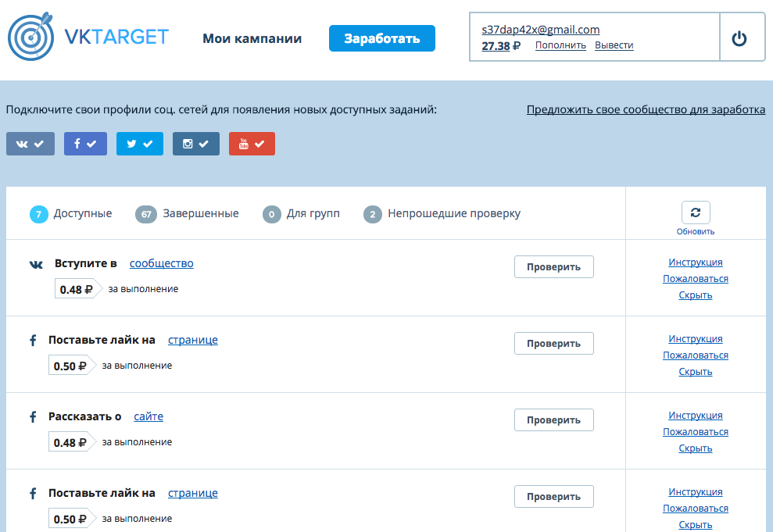Click the balance 27.38 ₽
This screenshot has width=773, height=532.
(501, 46)
